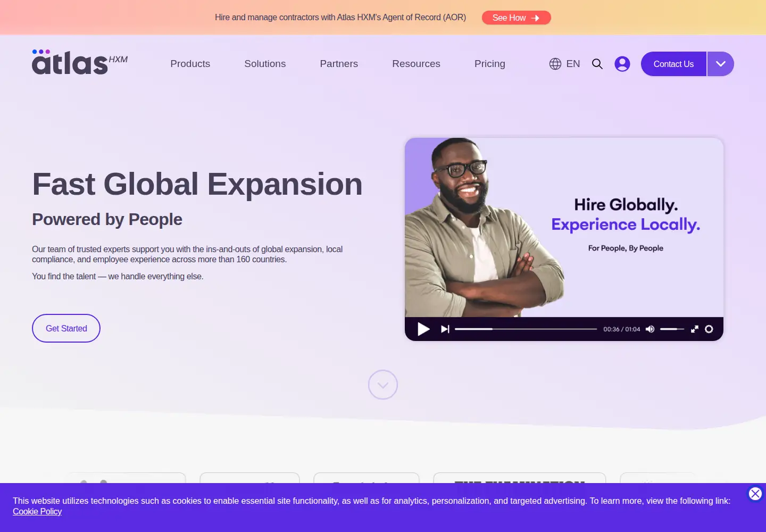Open the globe language selector icon
Image resolution: width=766 pixels, height=532 pixels.
(555, 64)
